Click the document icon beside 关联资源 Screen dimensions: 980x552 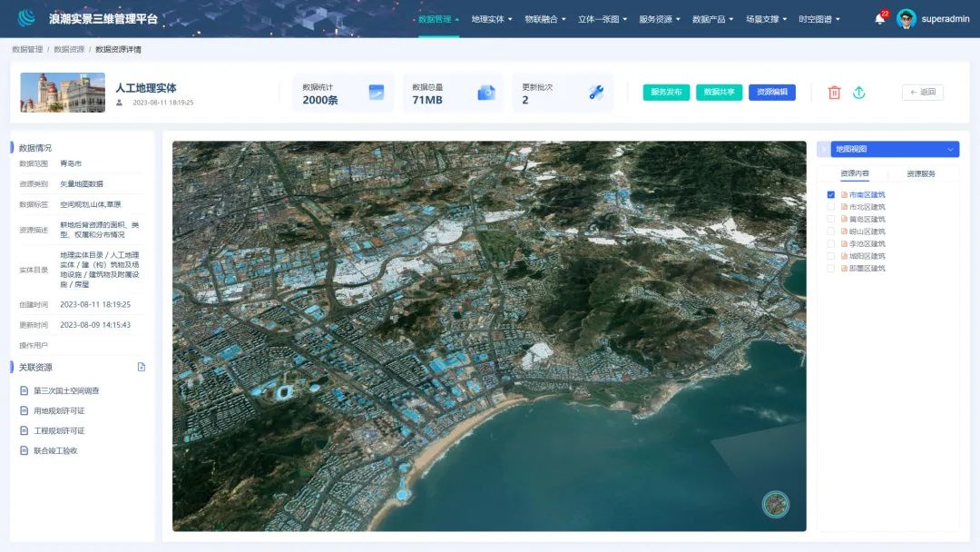142,367
